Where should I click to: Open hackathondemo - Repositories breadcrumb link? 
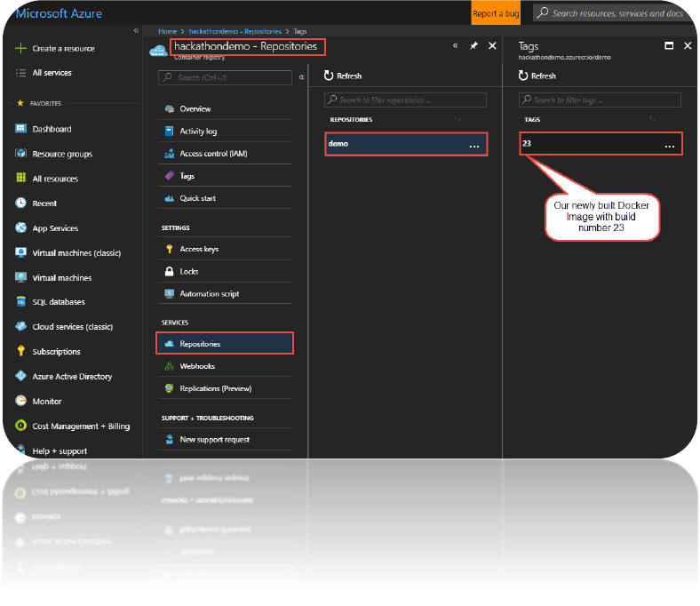pyautogui.click(x=235, y=31)
